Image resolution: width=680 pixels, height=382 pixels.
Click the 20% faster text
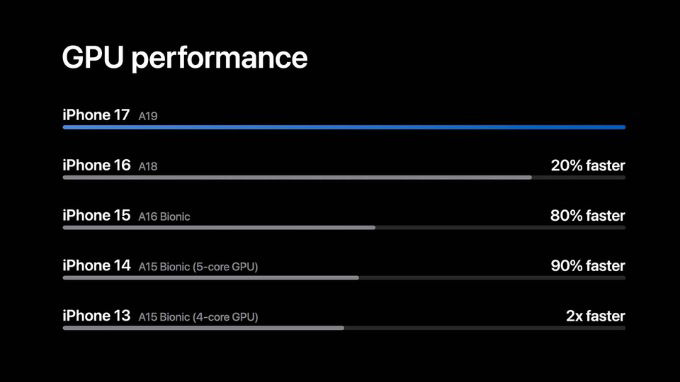(x=588, y=166)
